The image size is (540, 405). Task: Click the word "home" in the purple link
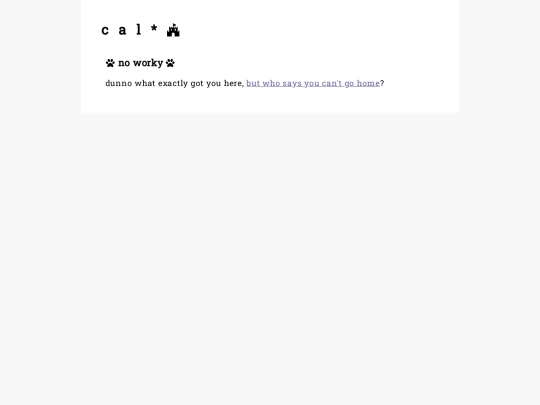pyautogui.click(x=368, y=83)
